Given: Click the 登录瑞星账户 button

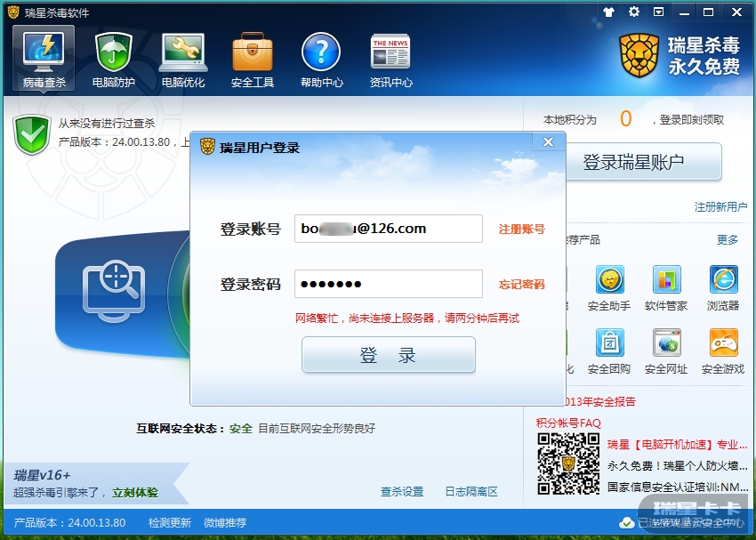Looking at the screenshot, I should point(644,163).
